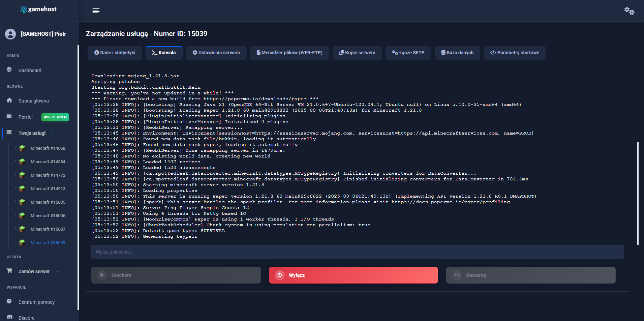Expand the Zamów serwer menu
The width and height of the screenshot is (644, 321).
click(57, 272)
